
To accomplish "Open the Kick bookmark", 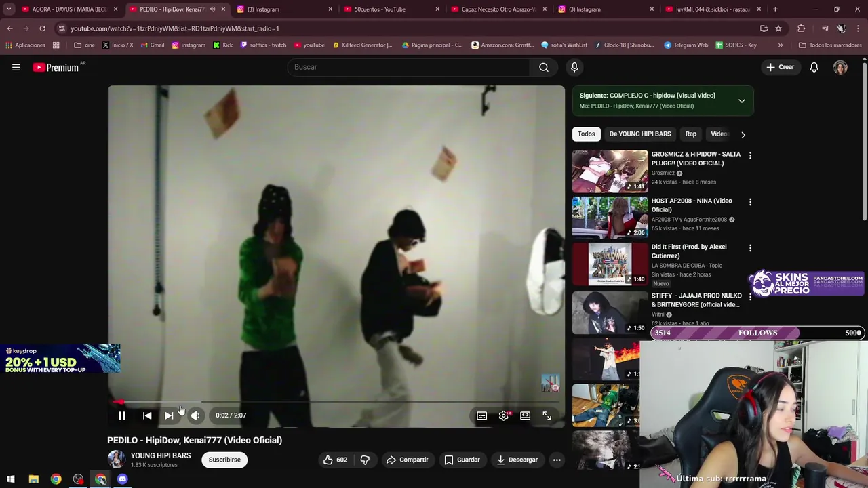I will [x=222, y=45].
